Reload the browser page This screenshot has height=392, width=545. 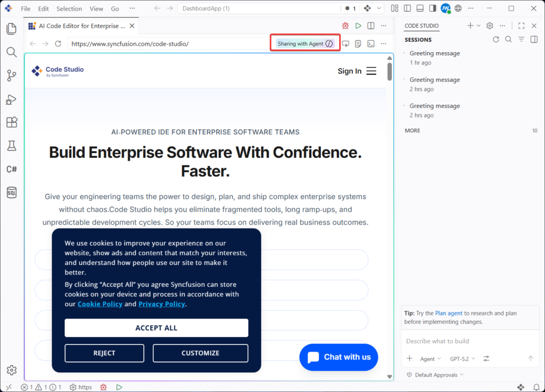pos(58,44)
